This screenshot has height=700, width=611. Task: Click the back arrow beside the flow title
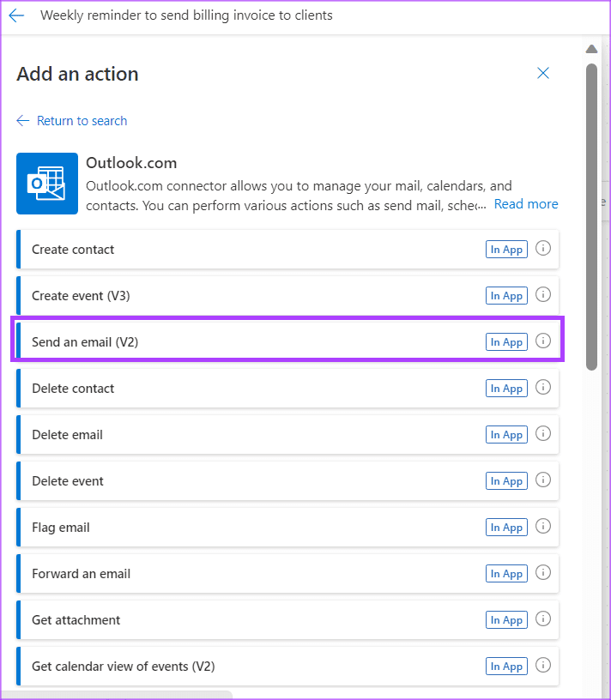[x=16, y=15]
